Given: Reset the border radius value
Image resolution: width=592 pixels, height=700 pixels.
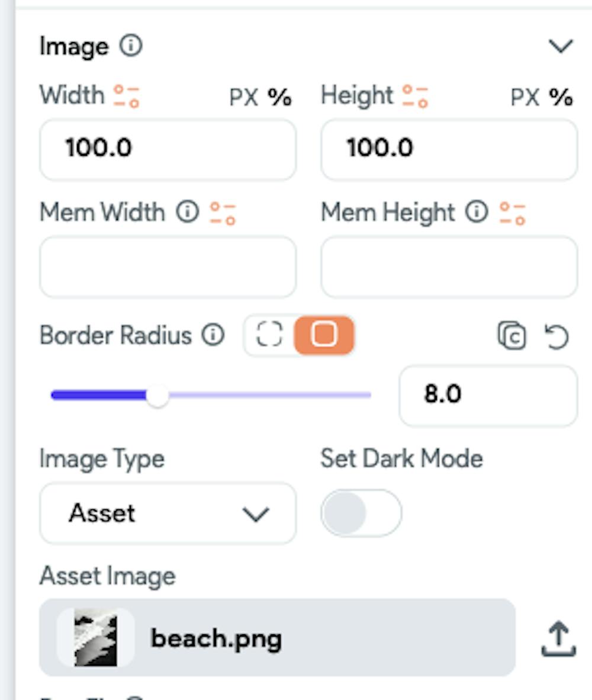Looking at the screenshot, I should coord(556,336).
